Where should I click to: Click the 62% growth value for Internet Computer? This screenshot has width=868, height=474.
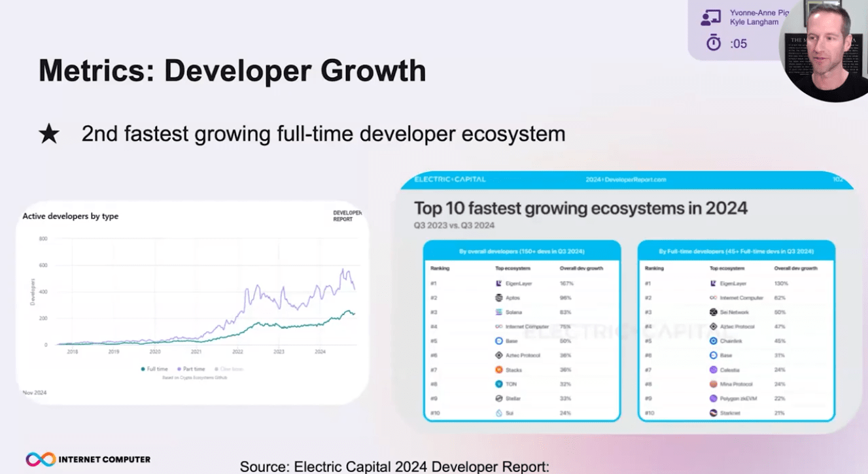pyautogui.click(x=780, y=298)
